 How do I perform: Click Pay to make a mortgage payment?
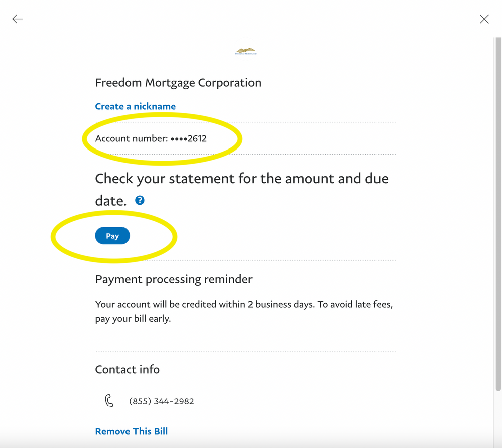(x=112, y=235)
